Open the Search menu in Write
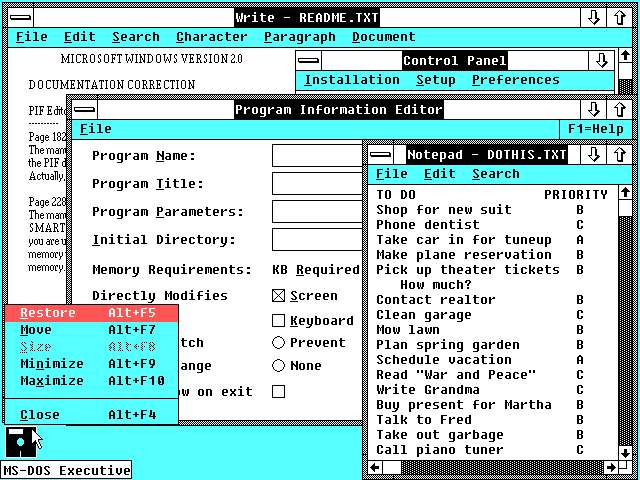The height and width of the screenshot is (480, 640). [136, 37]
